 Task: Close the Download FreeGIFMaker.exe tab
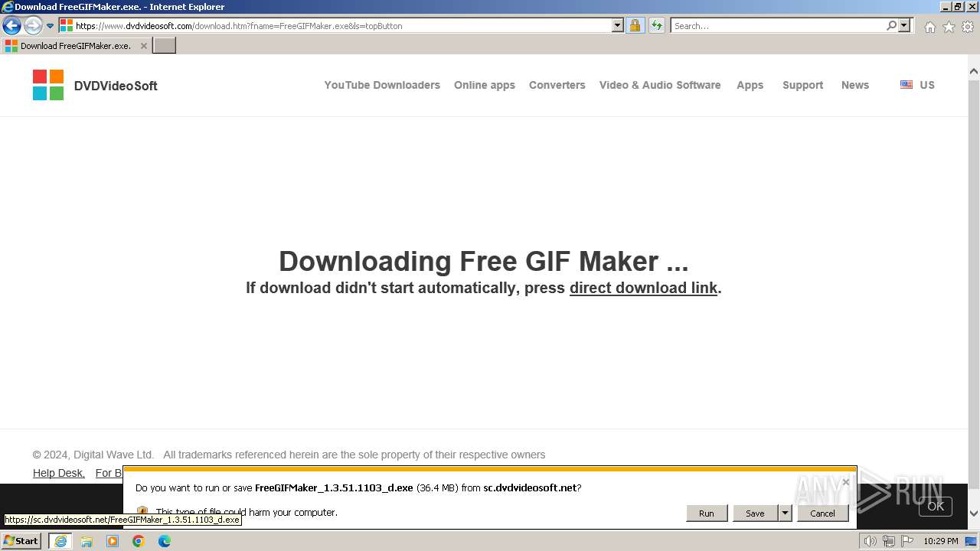pos(143,46)
